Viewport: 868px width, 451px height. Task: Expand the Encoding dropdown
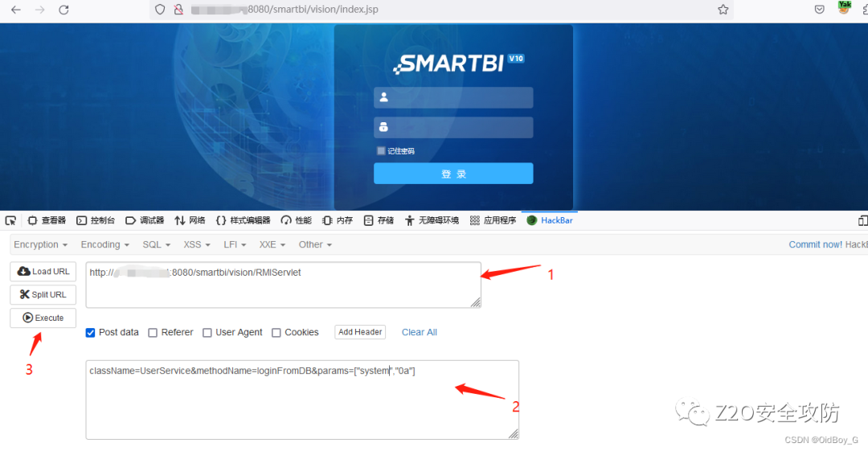(x=104, y=244)
